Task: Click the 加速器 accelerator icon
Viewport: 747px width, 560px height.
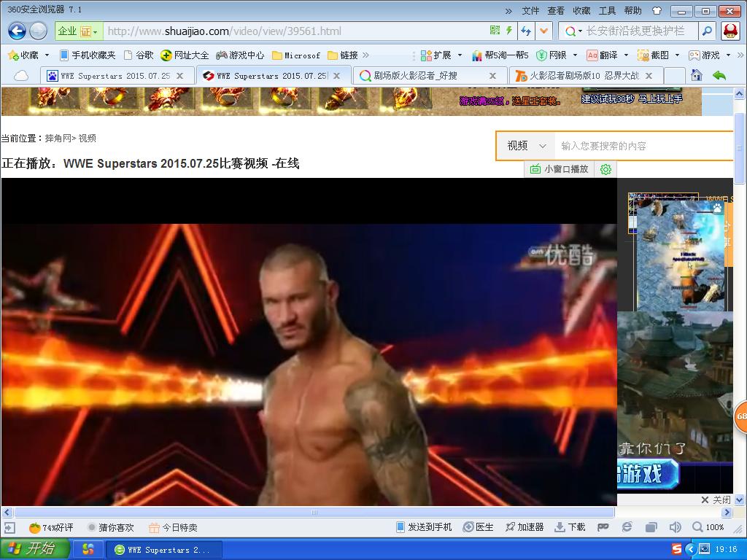Action: [525, 526]
